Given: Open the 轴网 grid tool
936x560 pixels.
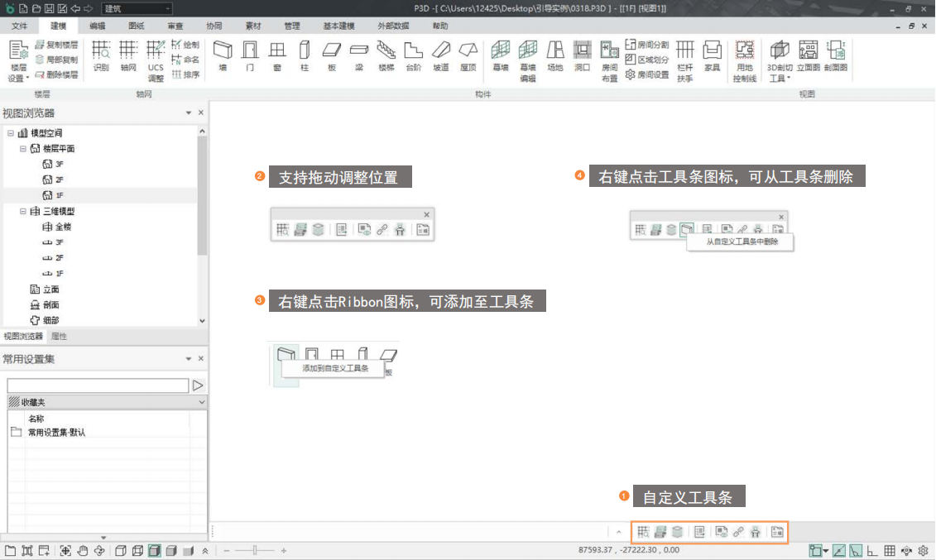Looking at the screenshot, I should 128,55.
